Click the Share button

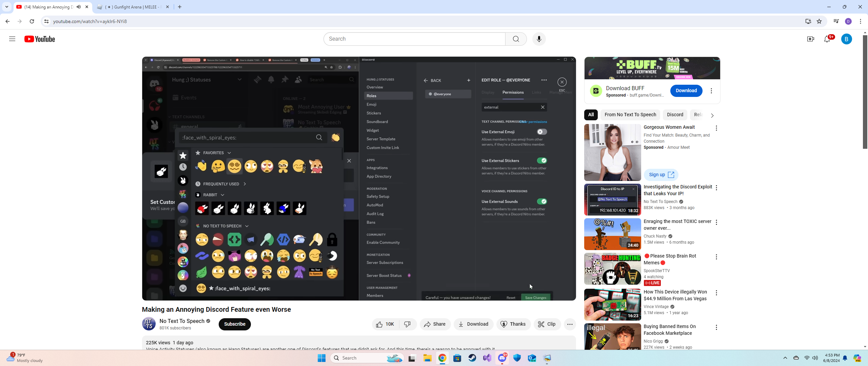435,324
